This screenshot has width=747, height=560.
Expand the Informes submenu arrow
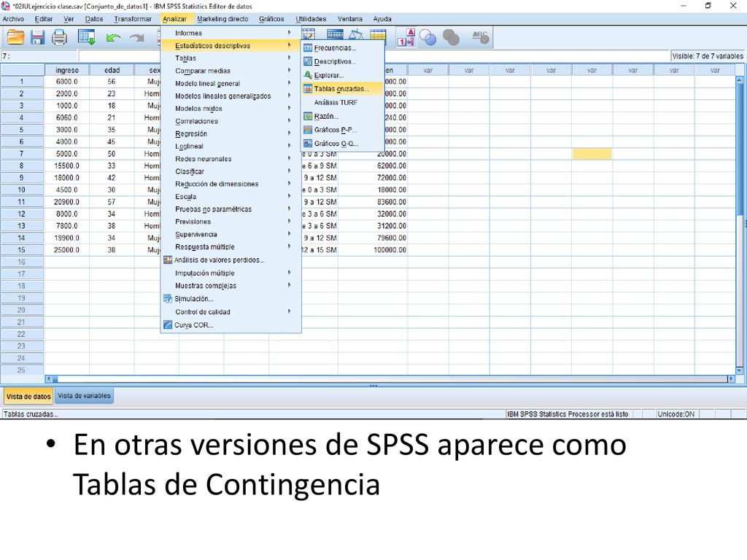point(289,33)
